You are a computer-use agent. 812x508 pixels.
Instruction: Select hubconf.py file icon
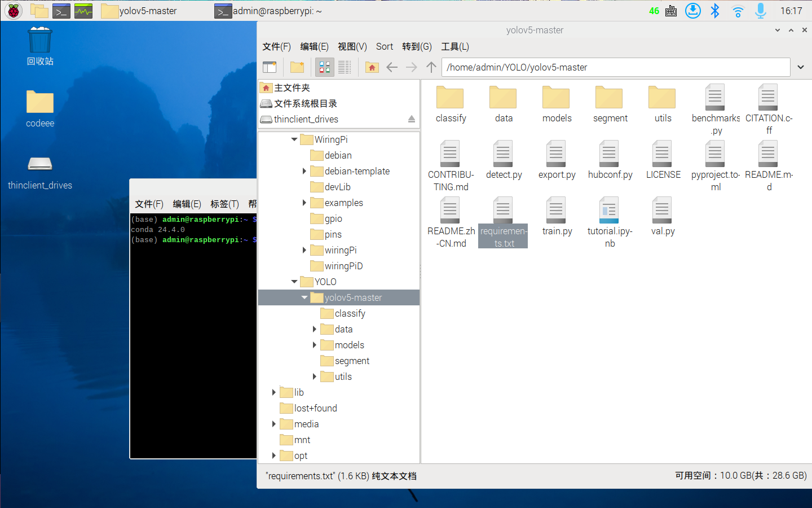click(x=609, y=154)
